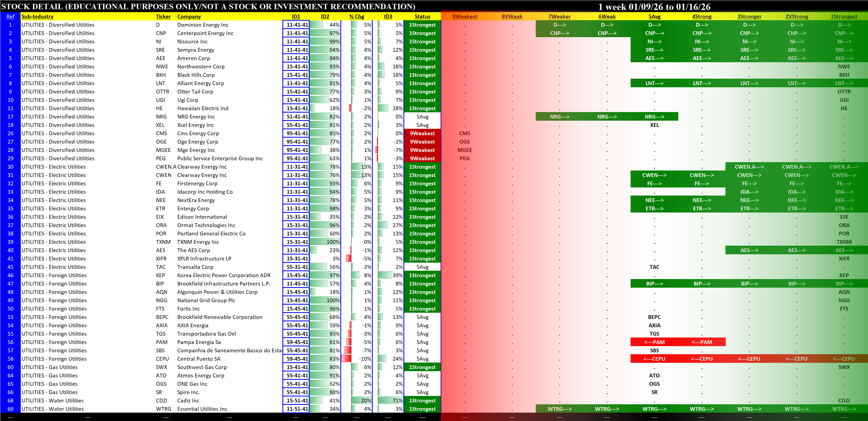The image size is (868, 421).
Task: Click the 100% ID2 bar for TXNM
Action: point(325,242)
